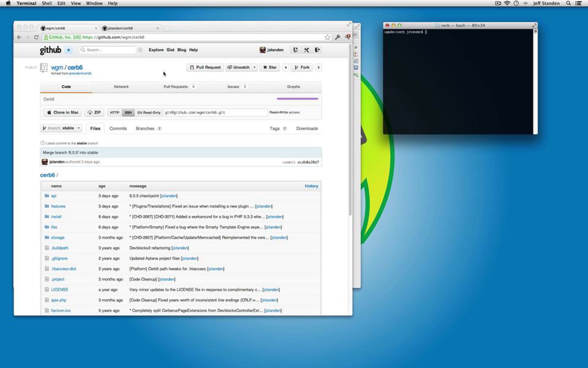The width and height of the screenshot is (588, 368).
Task: Click browser back arrow
Action: pyautogui.click(x=19, y=37)
